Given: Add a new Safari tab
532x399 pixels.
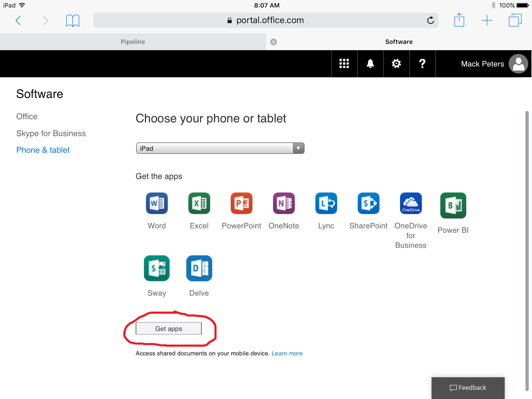Looking at the screenshot, I should (487, 20).
